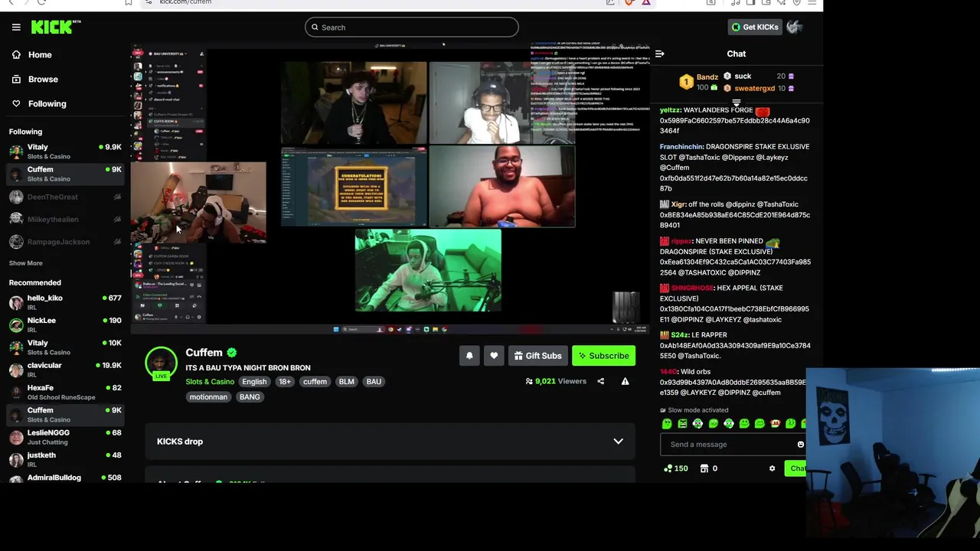Screen dimensions: 980x551
Task: Open LeslieNGGG Just Chatting channel
Action: pos(65,437)
